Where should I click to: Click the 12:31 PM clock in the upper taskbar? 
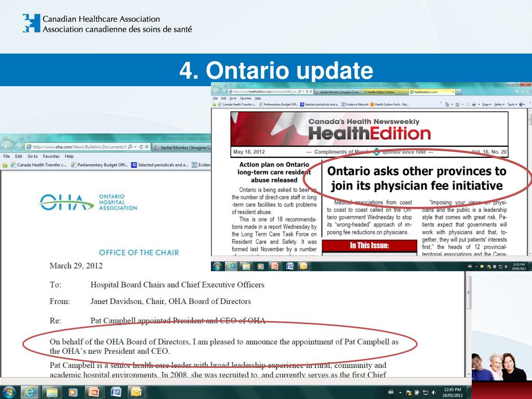pos(519,267)
